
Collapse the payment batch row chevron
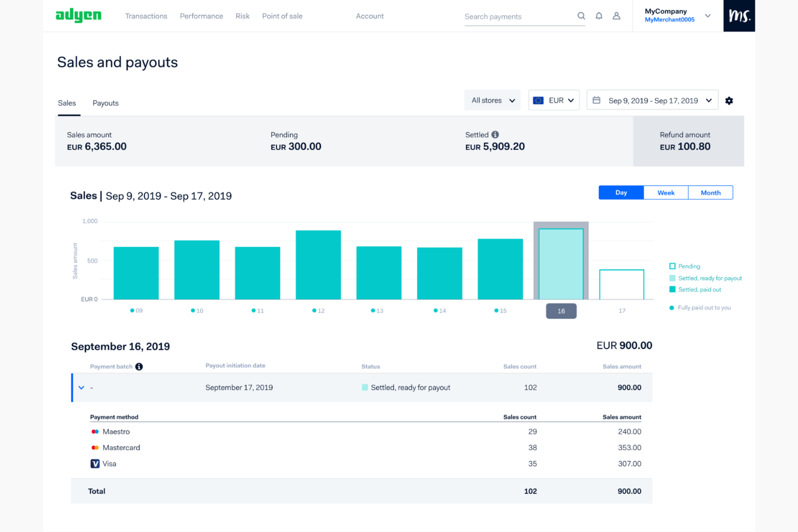click(x=81, y=388)
